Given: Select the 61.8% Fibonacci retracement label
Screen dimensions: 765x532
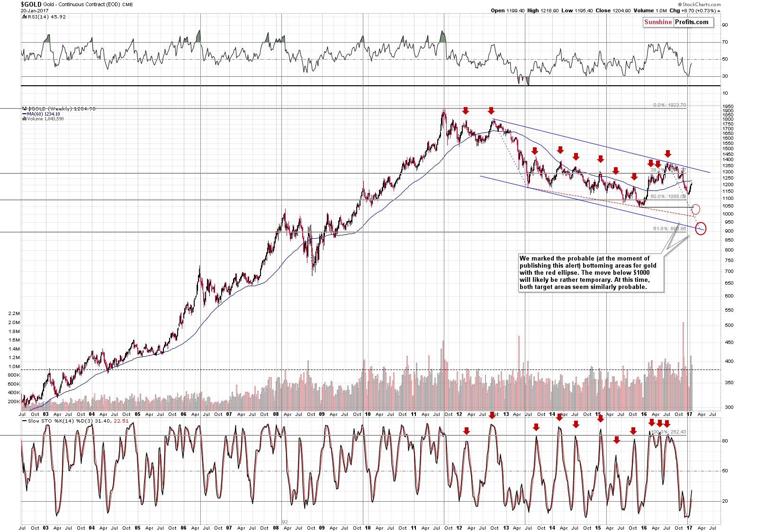Looking at the screenshot, I should [669, 229].
